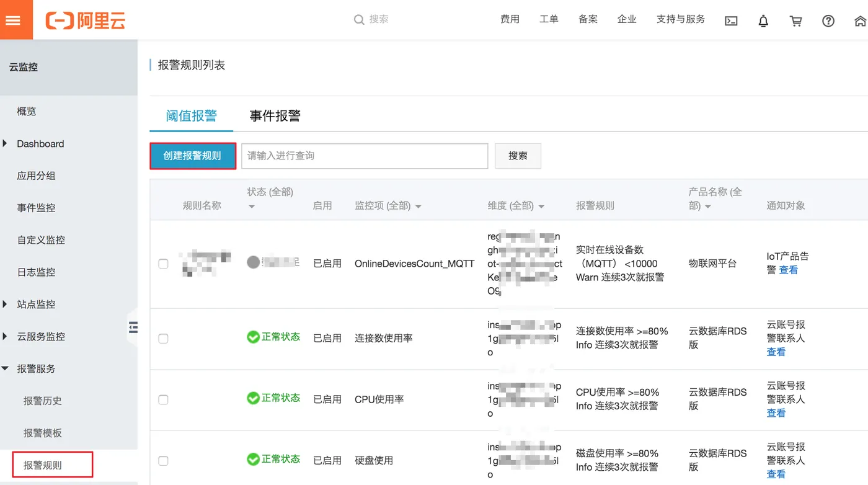Click the home icon in header

click(861, 20)
